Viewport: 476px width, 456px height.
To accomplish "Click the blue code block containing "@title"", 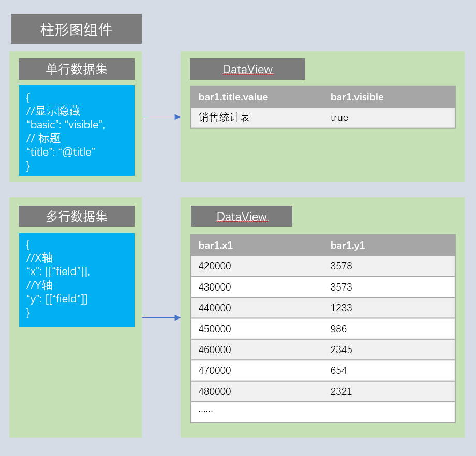I will click(x=77, y=131).
